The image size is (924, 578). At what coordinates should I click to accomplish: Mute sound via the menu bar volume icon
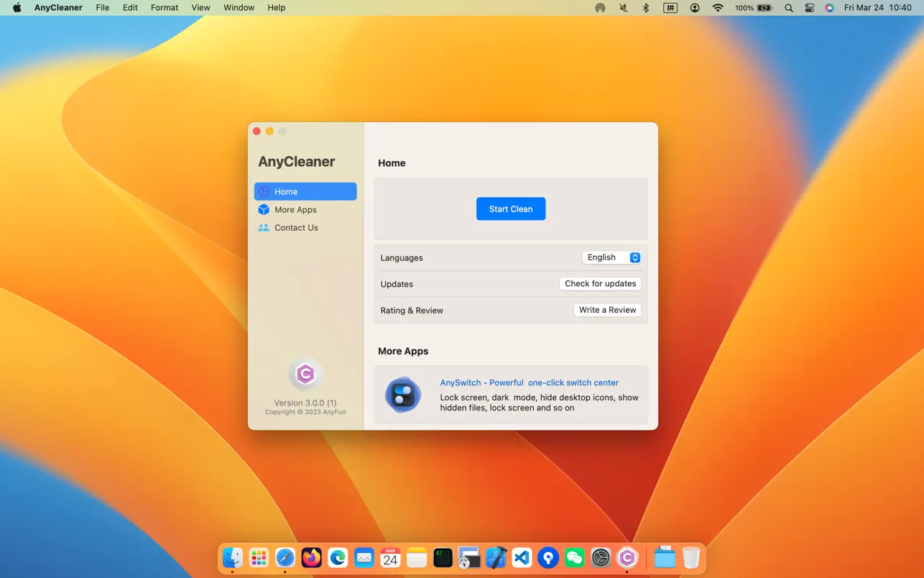pyautogui.click(x=622, y=8)
